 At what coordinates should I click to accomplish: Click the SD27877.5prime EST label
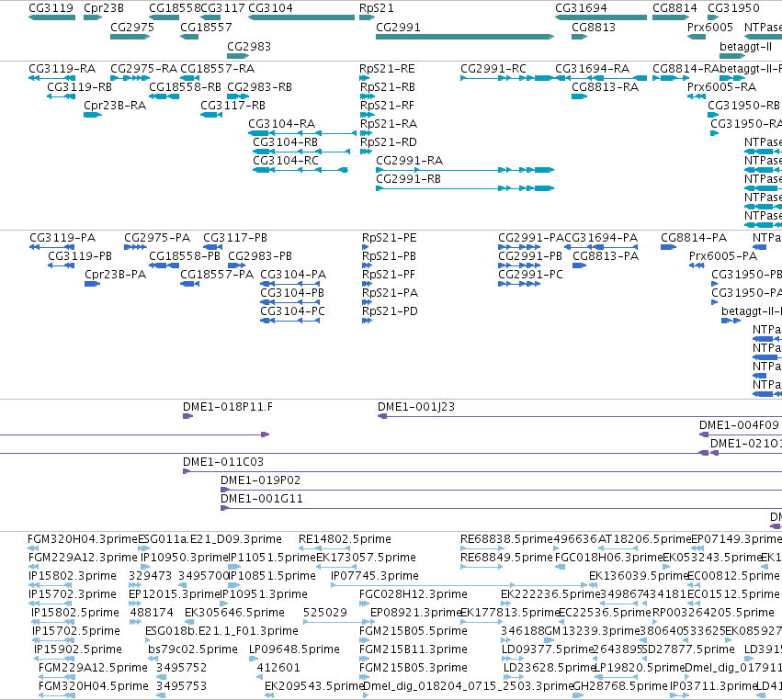point(688,649)
